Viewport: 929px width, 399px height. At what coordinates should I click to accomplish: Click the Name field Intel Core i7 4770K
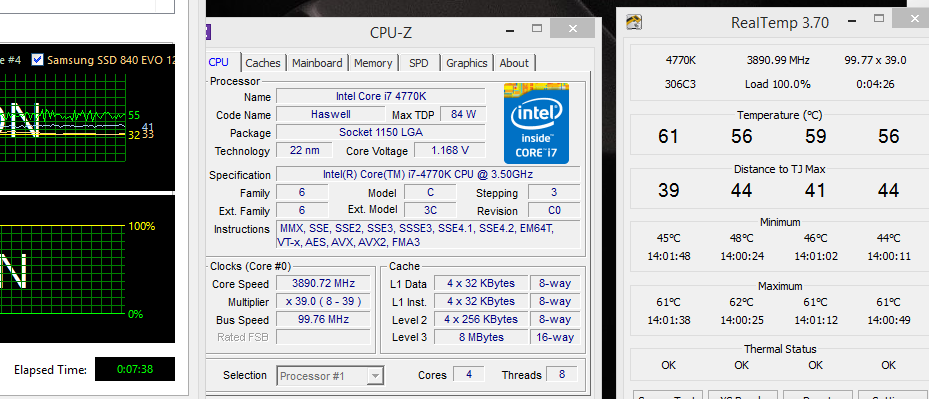pyautogui.click(x=380, y=96)
